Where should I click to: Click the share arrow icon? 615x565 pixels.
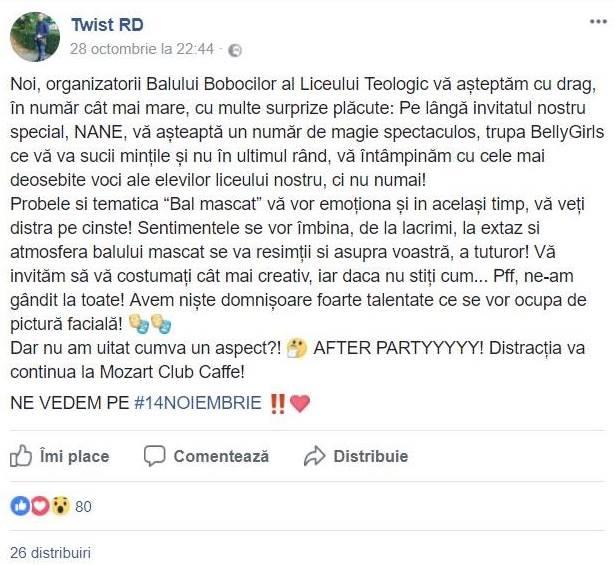[x=315, y=456]
